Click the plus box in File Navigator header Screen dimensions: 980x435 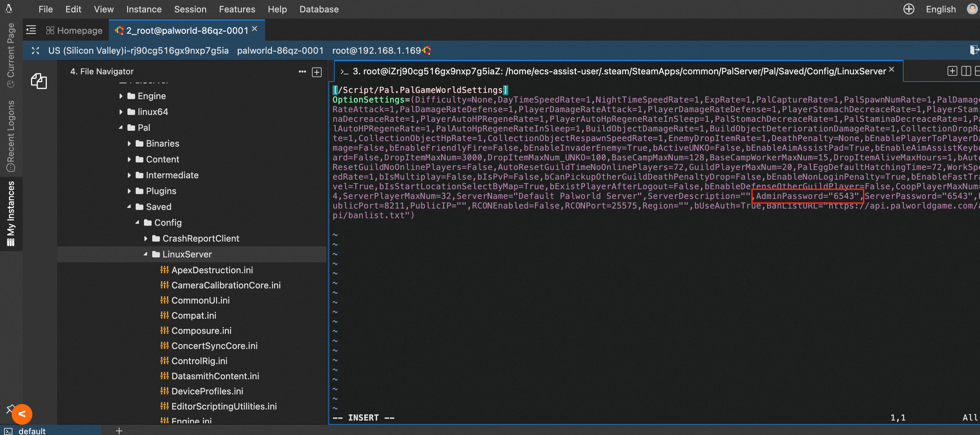tap(316, 72)
